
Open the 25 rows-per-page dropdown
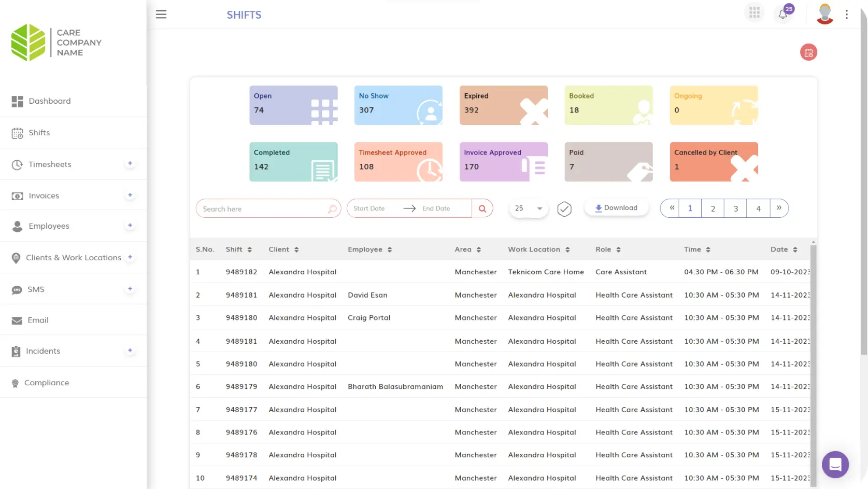pos(529,208)
